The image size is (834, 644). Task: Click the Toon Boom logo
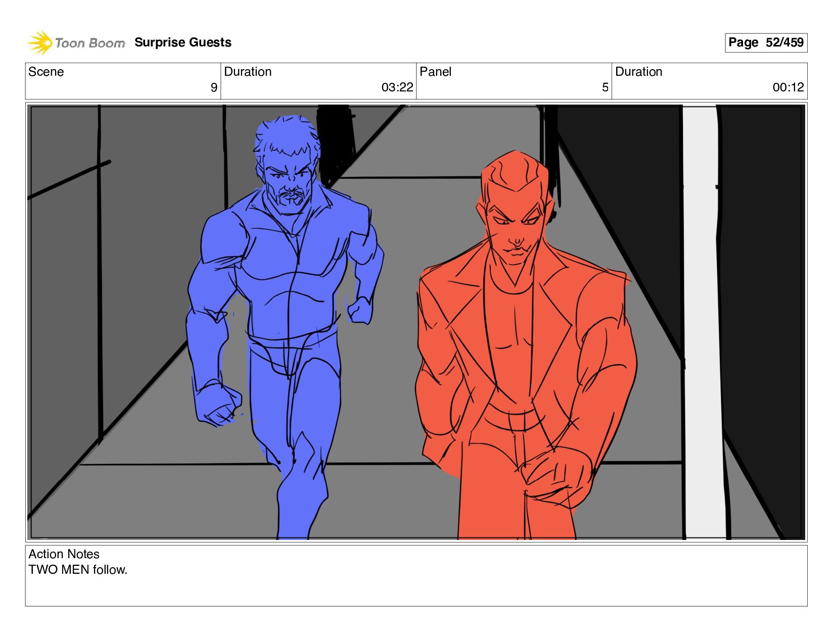76,42
